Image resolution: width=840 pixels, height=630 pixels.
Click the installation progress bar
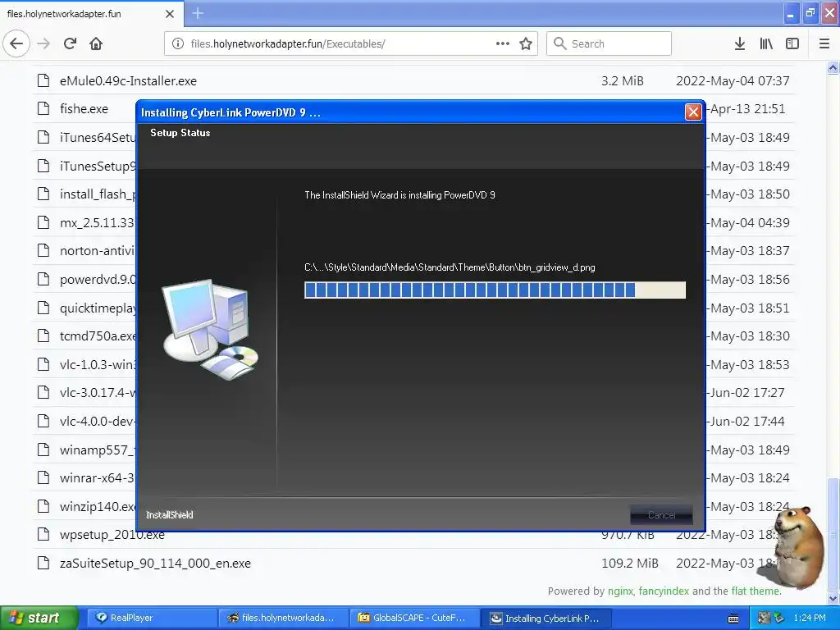click(x=495, y=290)
